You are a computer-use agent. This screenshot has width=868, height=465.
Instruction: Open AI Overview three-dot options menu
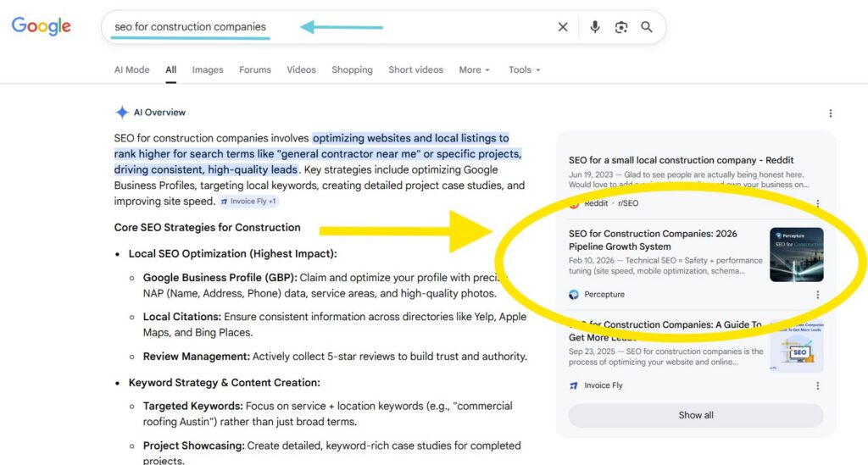831,113
